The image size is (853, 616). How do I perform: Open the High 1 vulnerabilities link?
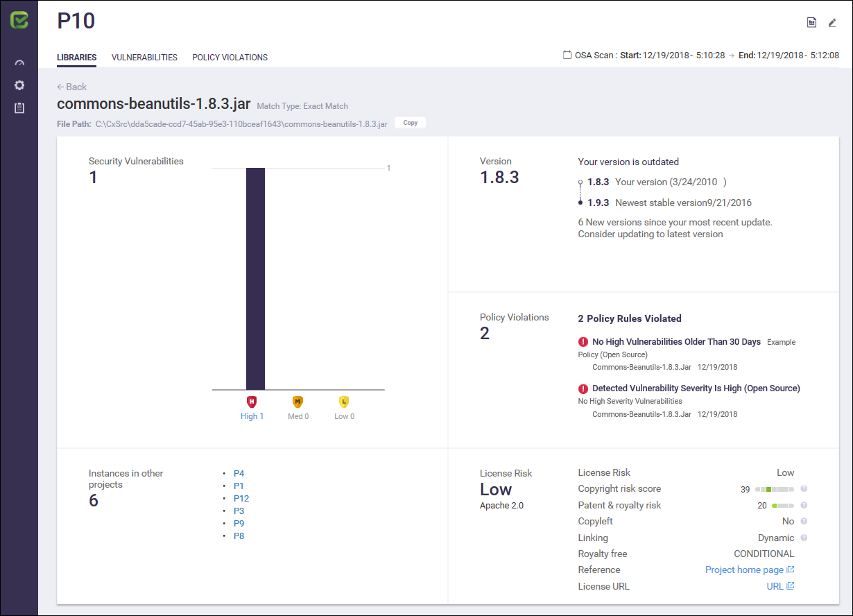[252, 416]
